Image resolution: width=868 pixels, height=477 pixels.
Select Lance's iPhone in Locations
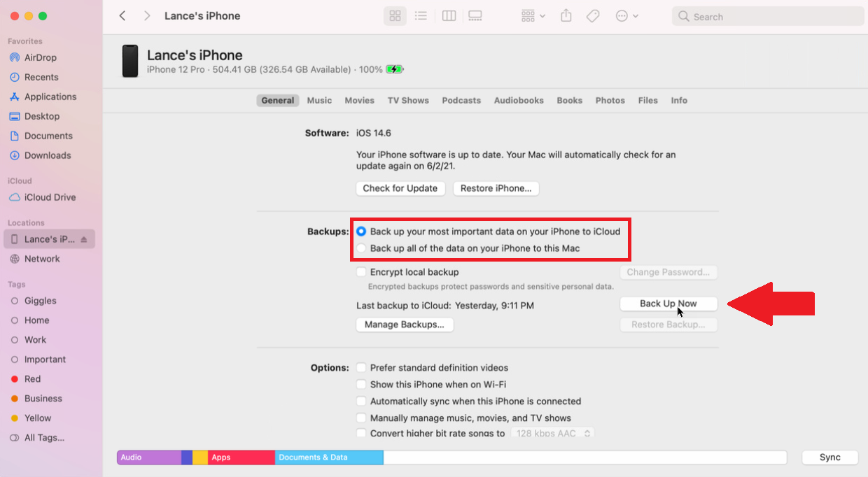pyautogui.click(x=49, y=239)
